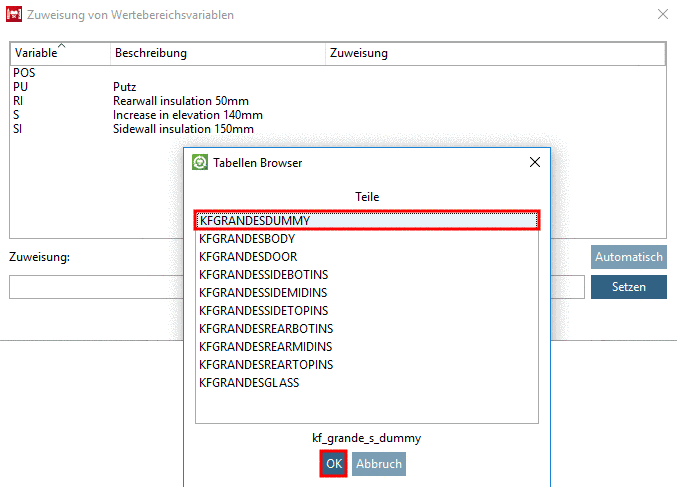Select KFGRANDESREARTOPINS in the list

coord(367,365)
